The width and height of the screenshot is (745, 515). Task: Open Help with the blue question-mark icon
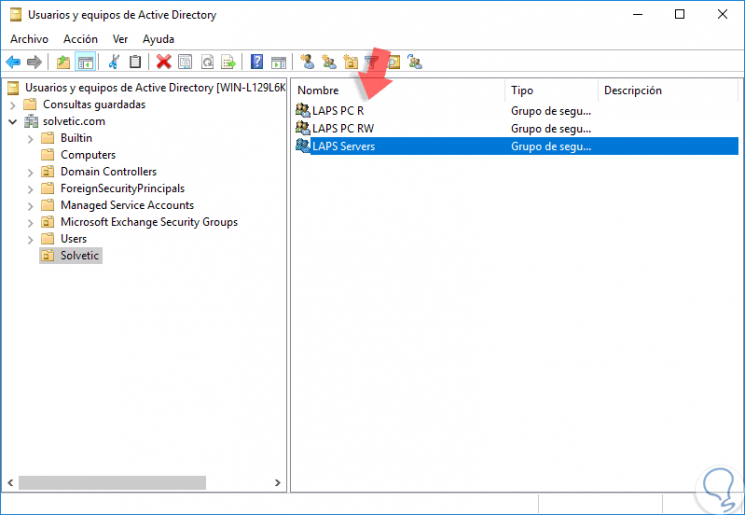257,62
